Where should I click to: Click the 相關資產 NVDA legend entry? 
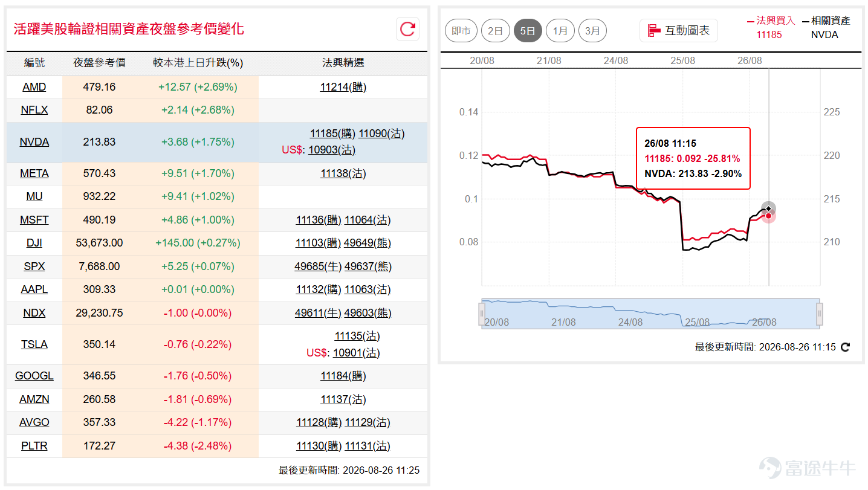coord(826,28)
